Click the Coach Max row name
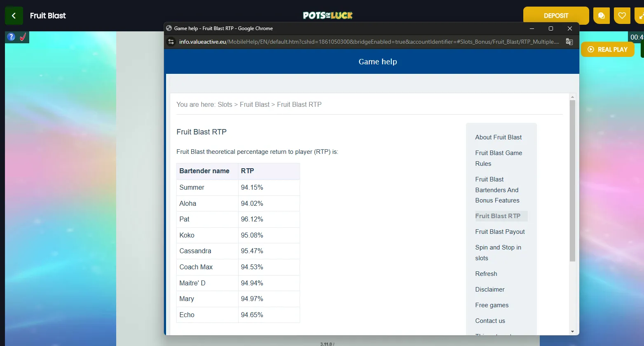Viewport: 644px width, 346px height. tap(196, 267)
